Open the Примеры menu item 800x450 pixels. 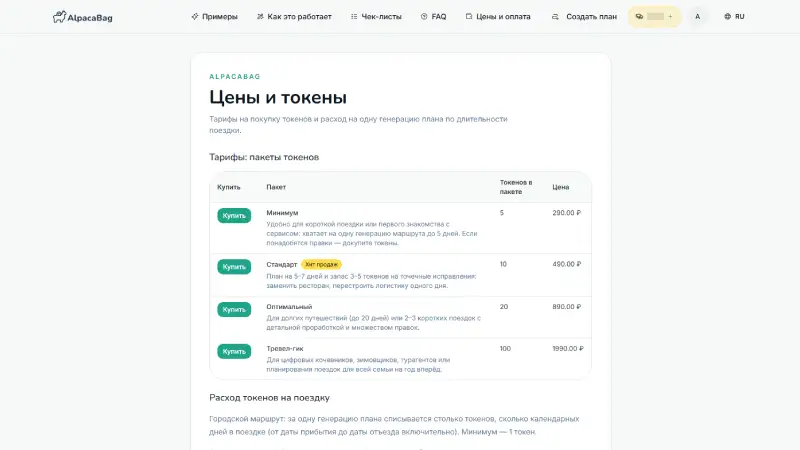pos(214,16)
